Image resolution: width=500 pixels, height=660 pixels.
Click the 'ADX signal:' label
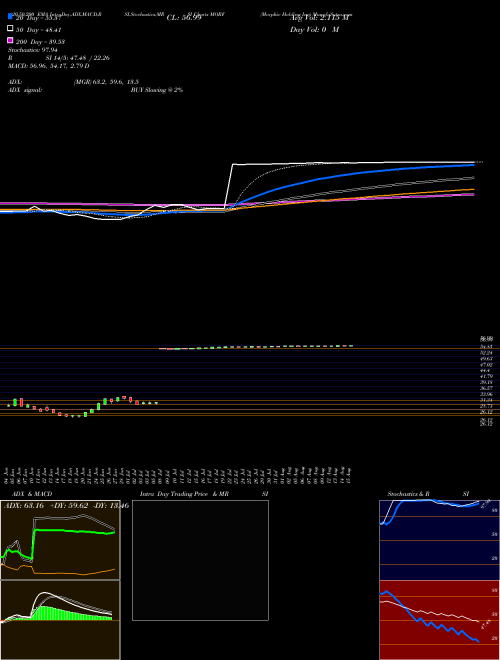point(25,90)
